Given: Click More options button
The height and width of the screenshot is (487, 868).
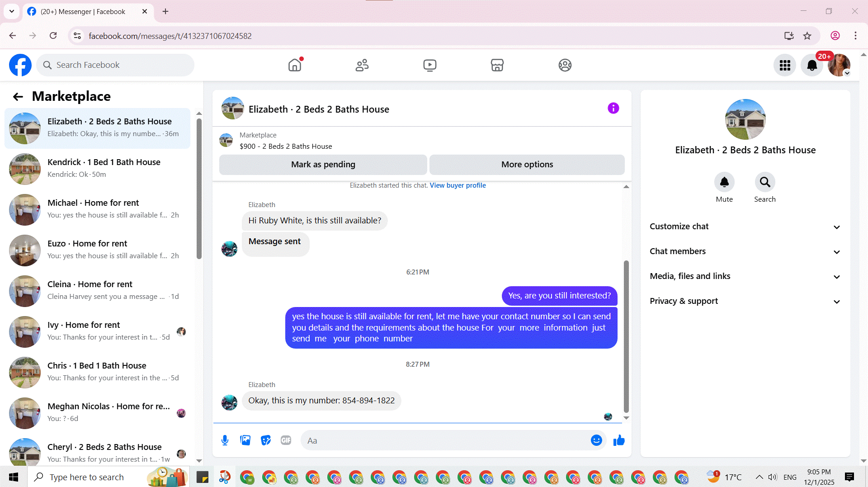Looking at the screenshot, I should (527, 165).
